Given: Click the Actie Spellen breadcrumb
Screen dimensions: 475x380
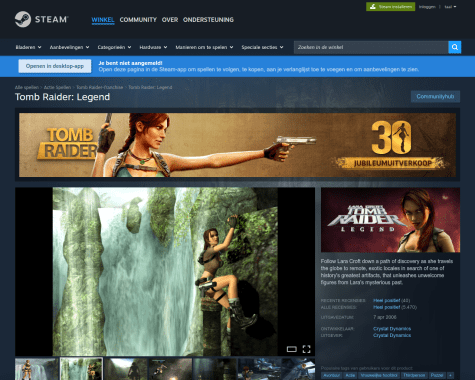Looking at the screenshot, I should click(x=57, y=87).
